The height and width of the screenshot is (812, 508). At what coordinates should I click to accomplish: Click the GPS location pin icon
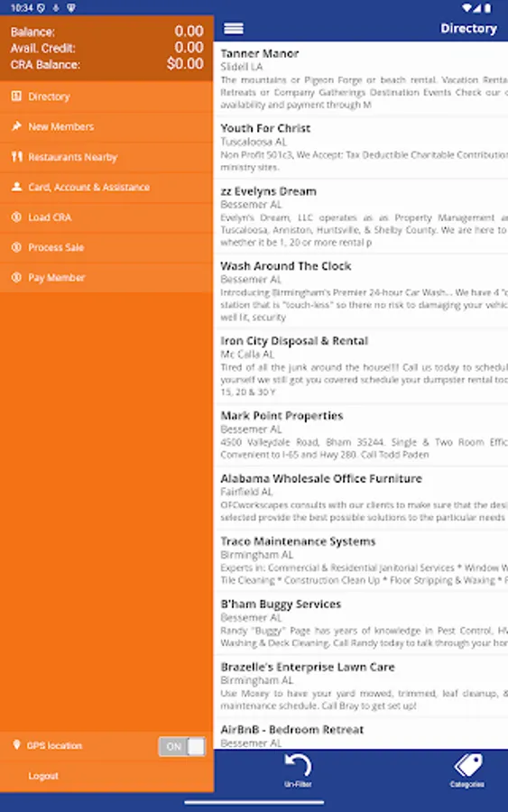[x=16, y=745]
